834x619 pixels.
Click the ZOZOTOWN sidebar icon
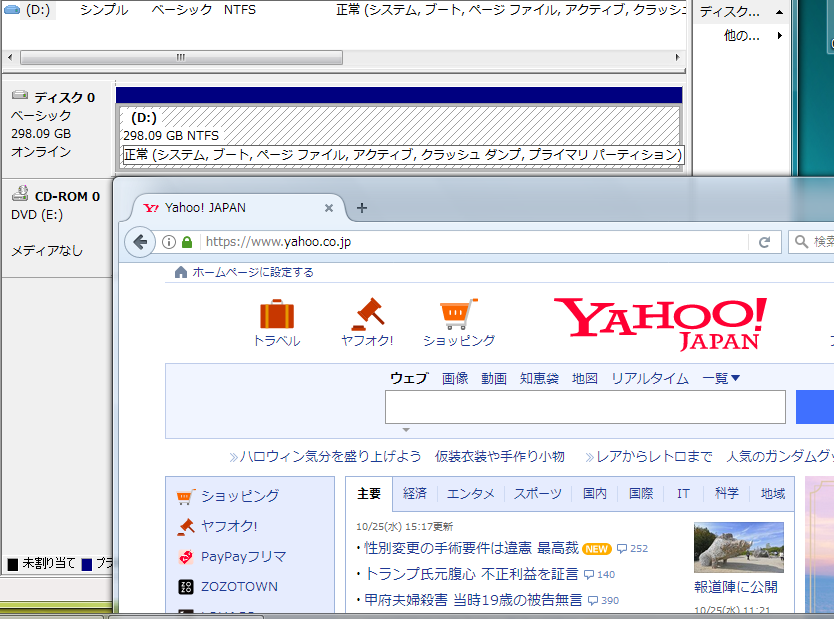click(186, 587)
